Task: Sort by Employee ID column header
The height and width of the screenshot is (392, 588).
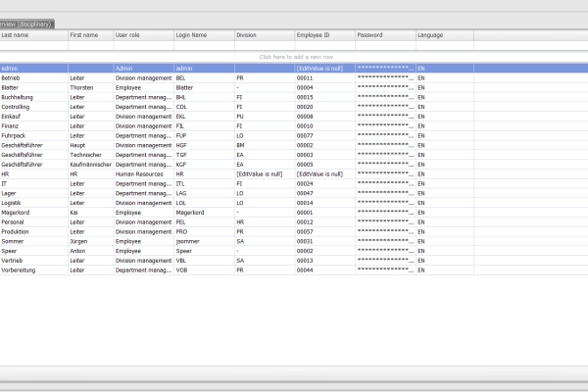Action: coord(325,35)
